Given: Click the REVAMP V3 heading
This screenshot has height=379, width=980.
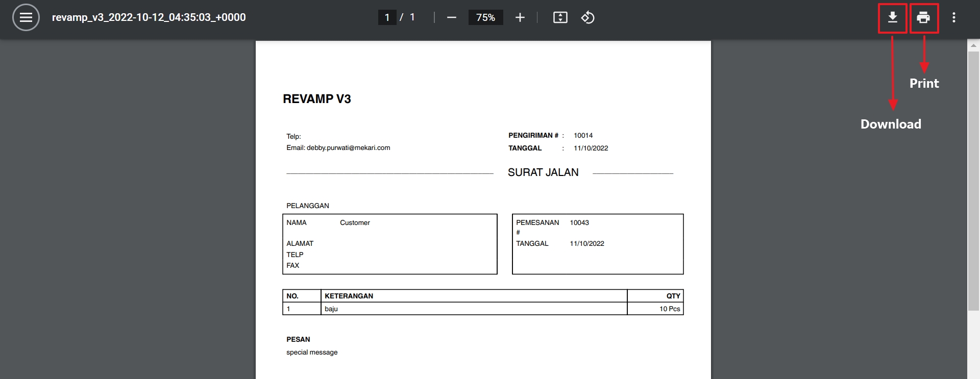Looking at the screenshot, I should pyautogui.click(x=316, y=99).
